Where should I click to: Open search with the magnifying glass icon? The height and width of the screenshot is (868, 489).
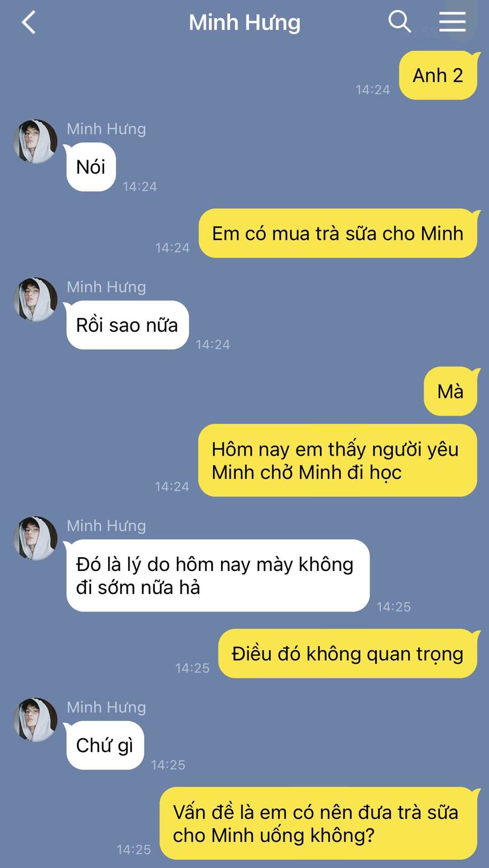click(399, 22)
